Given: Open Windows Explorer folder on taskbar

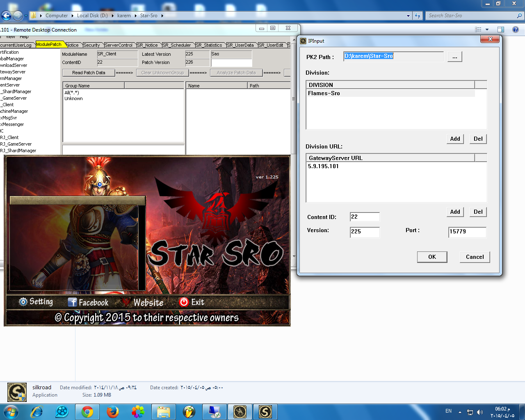Looking at the screenshot, I should tap(164, 411).
